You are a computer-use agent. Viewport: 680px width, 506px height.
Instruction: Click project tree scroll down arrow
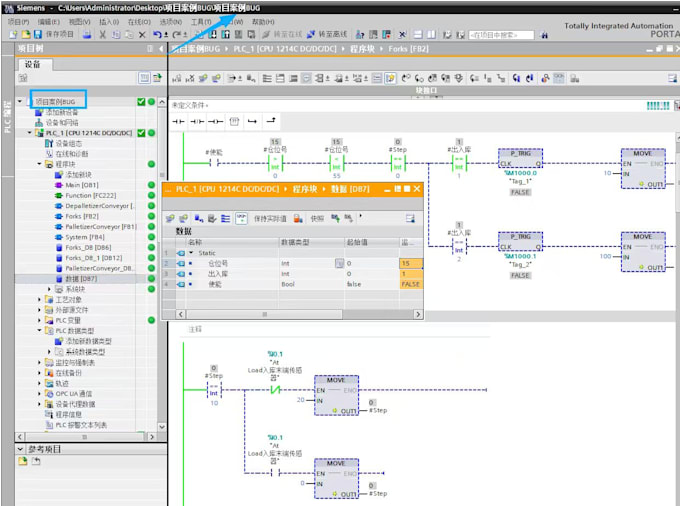click(x=162, y=426)
